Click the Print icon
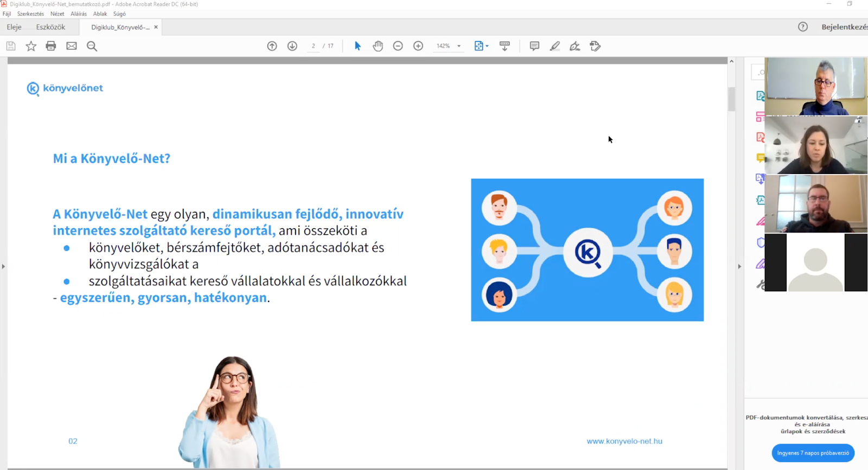The image size is (868, 470). [x=51, y=46]
